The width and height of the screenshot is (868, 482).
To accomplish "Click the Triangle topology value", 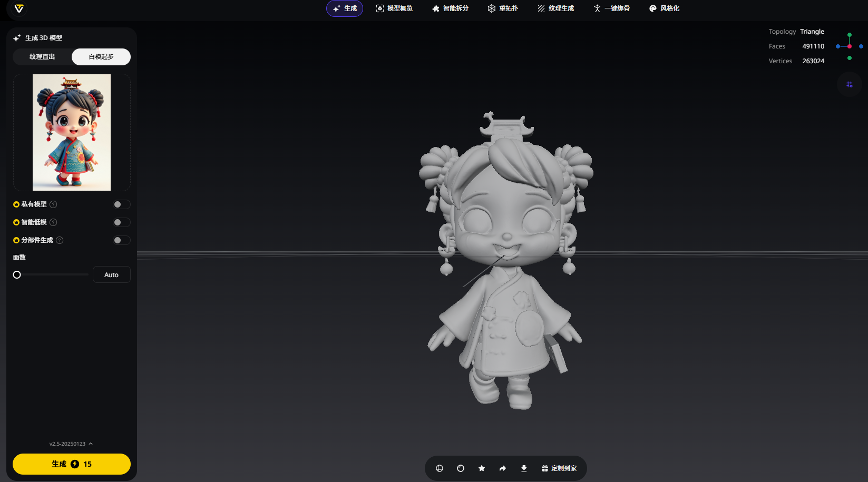I will tap(812, 32).
